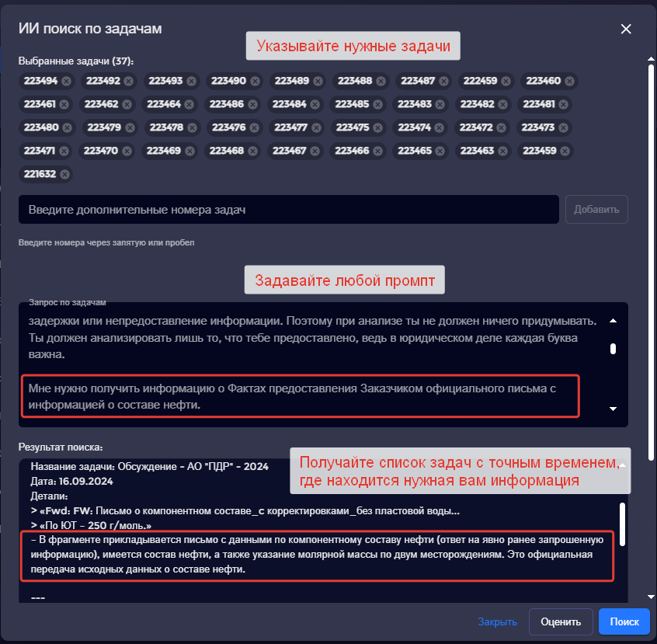Remove task chip 223465
Image resolution: width=657 pixels, height=644 pixels.
(x=441, y=151)
